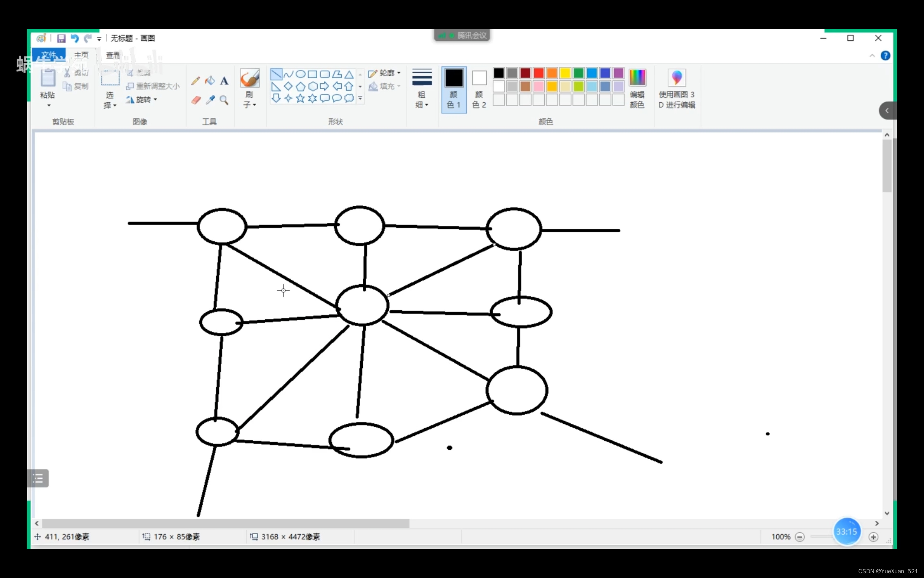Screen dimensions: 924x578
Task: Pick the red color swatch
Action: (539, 73)
